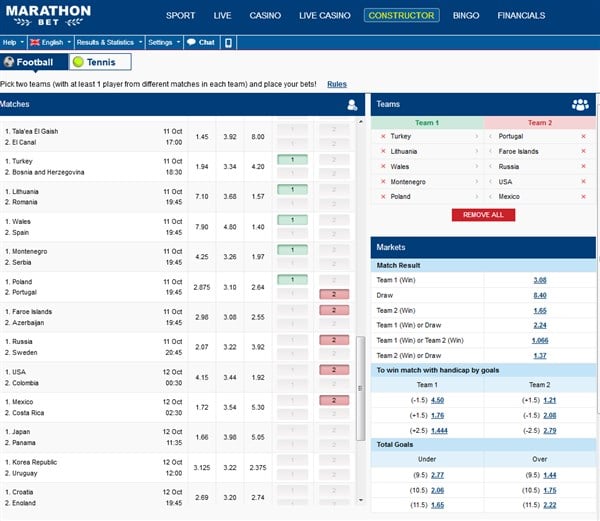The width and height of the screenshot is (600, 521).
Task: Remove Faroe Islands from Team 2
Action: [x=584, y=151]
